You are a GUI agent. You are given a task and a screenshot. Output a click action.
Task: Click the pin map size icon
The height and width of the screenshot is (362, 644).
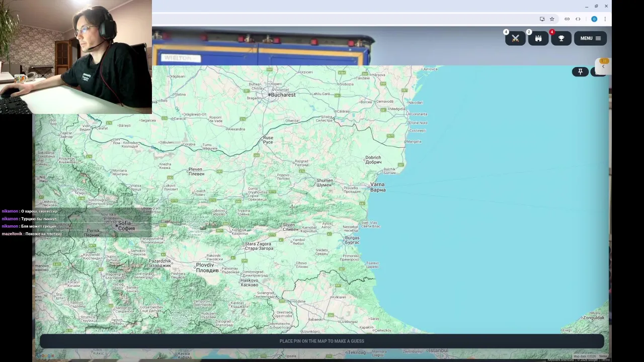pos(580,72)
